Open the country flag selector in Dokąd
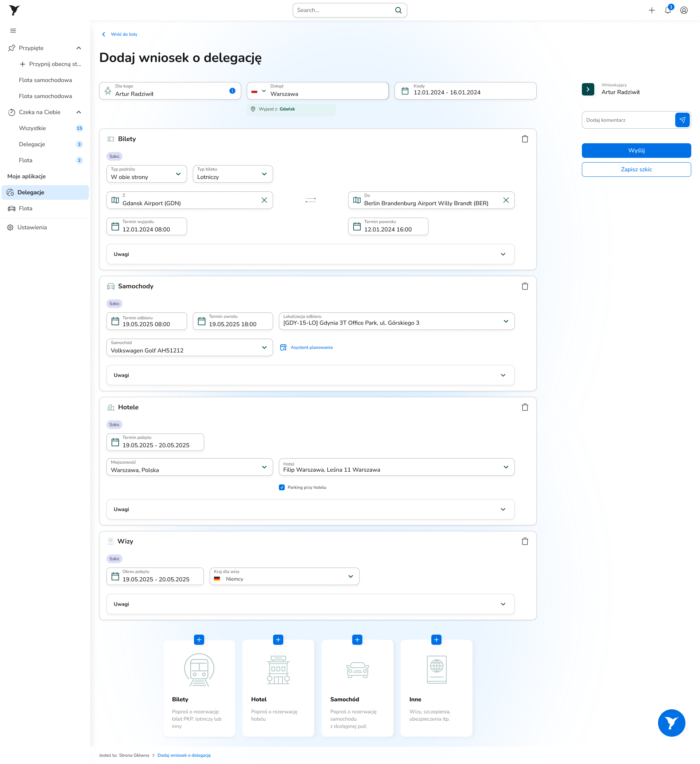 tap(258, 91)
